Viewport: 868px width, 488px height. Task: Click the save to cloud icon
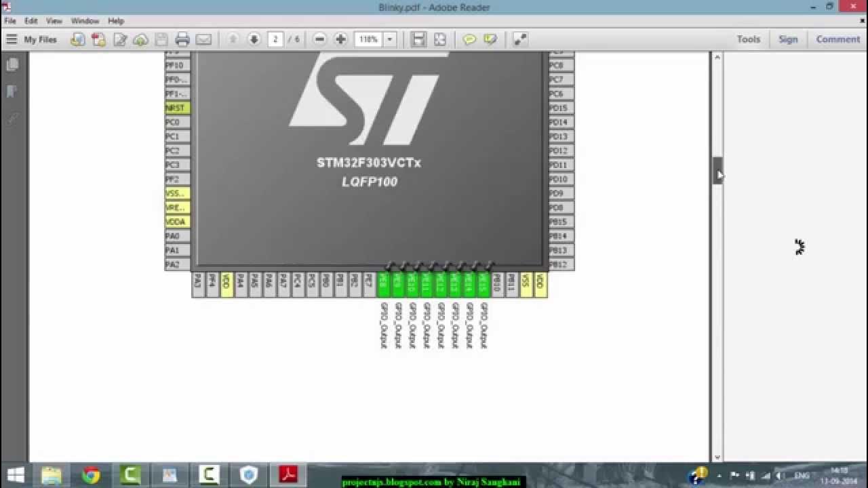(140, 39)
